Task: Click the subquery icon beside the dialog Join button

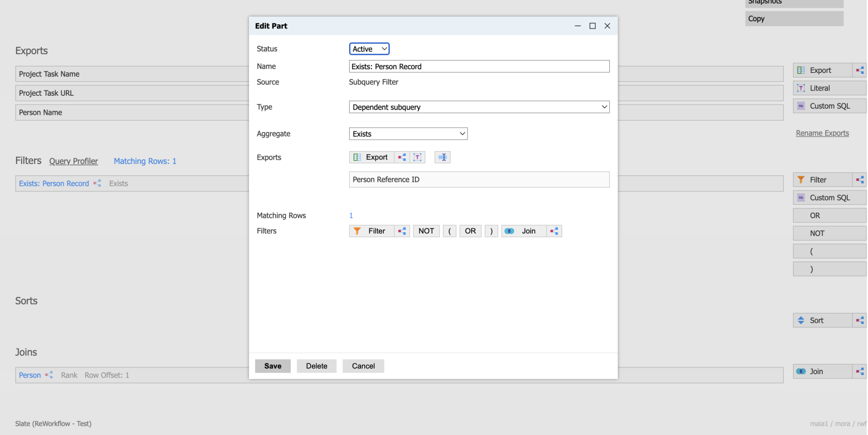Action: click(x=554, y=231)
